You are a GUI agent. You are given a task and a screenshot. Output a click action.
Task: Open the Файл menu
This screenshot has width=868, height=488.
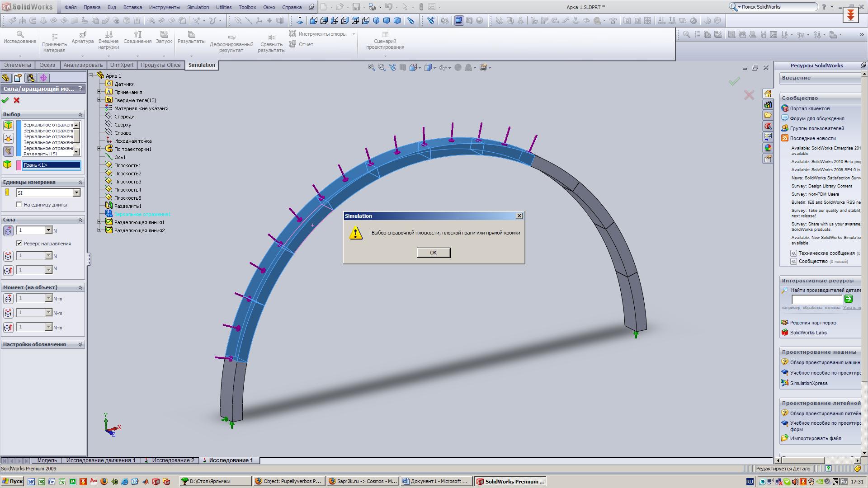[71, 7]
